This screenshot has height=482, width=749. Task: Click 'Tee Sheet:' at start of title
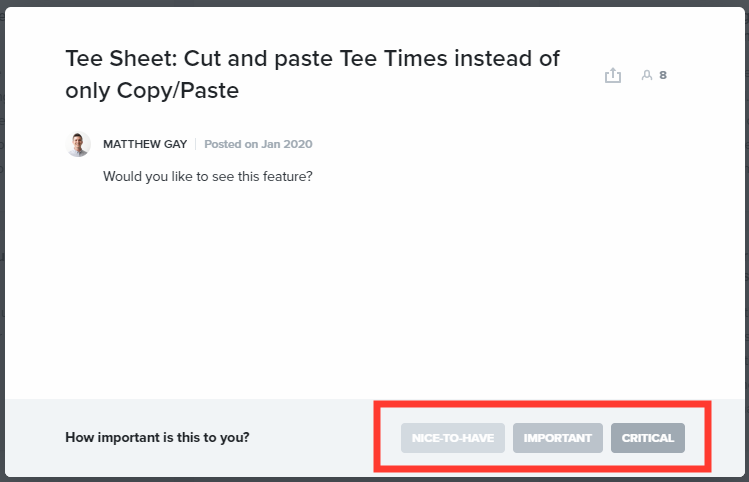click(x=120, y=58)
